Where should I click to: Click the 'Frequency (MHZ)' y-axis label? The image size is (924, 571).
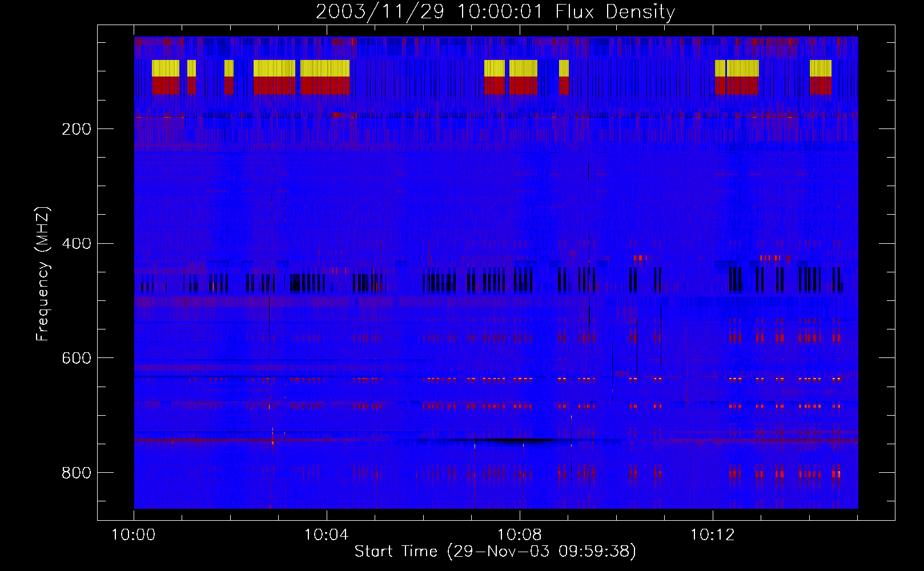(x=43, y=274)
